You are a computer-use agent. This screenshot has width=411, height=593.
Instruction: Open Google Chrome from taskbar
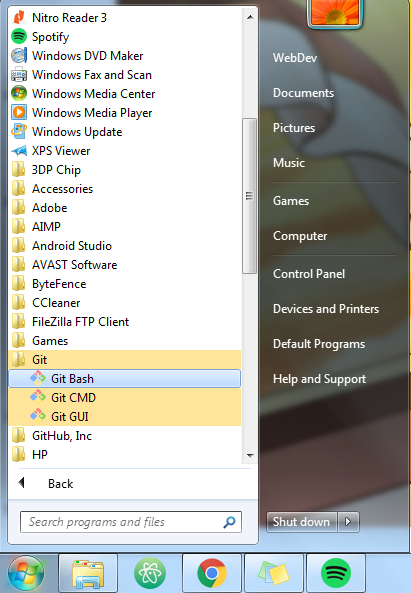(212, 573)
